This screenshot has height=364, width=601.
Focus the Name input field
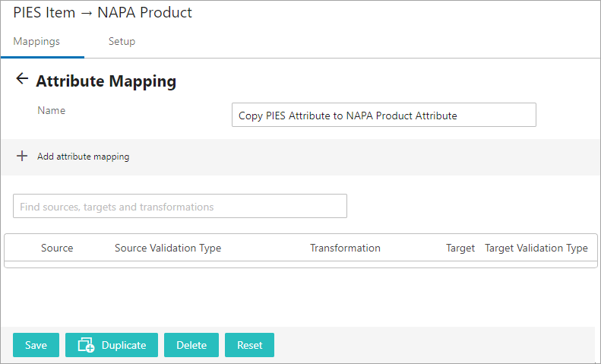(x=384, y=115)
